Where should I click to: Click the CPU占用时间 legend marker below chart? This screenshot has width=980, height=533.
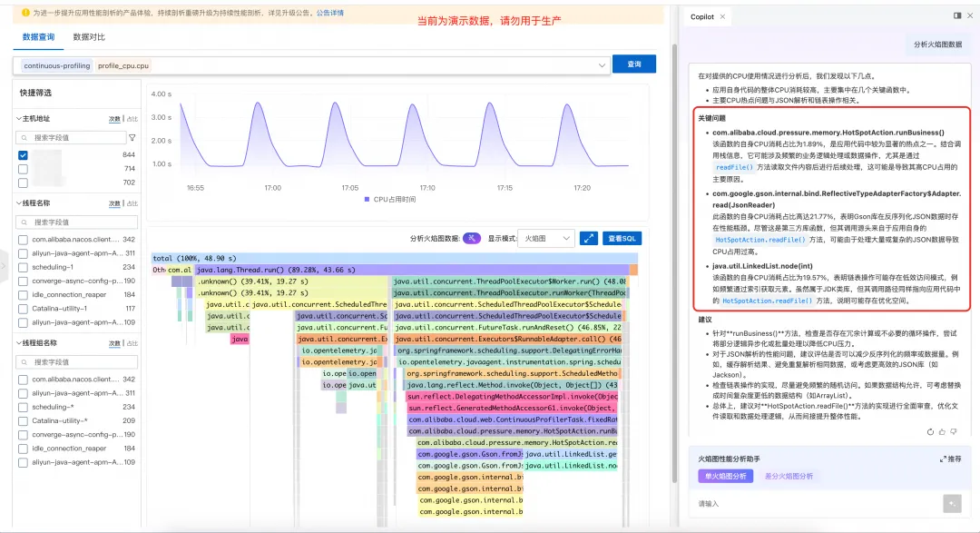pyautogui.click(x=367, y=200)
